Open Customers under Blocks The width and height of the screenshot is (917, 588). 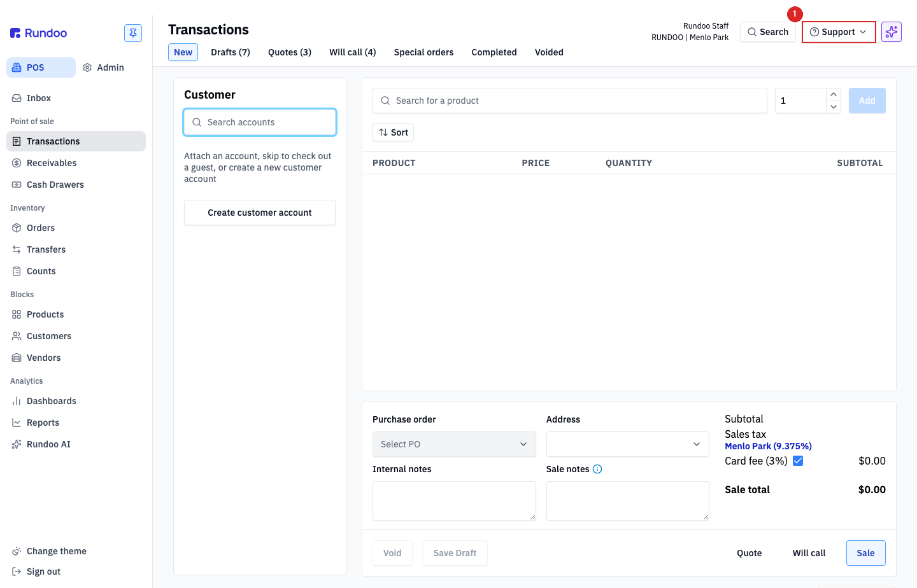(x=76, y=336)
